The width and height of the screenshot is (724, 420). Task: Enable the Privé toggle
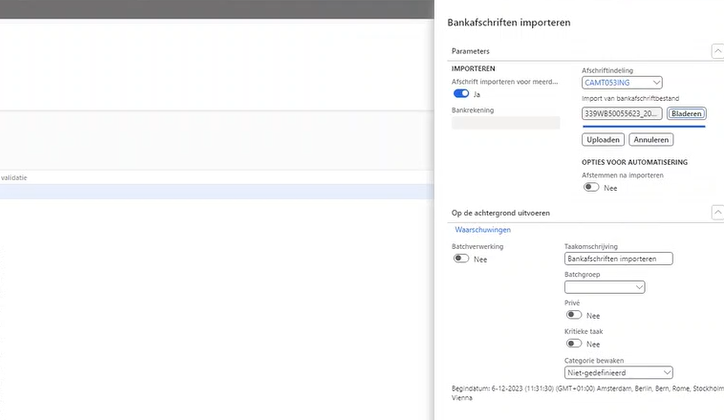point(574,315)
